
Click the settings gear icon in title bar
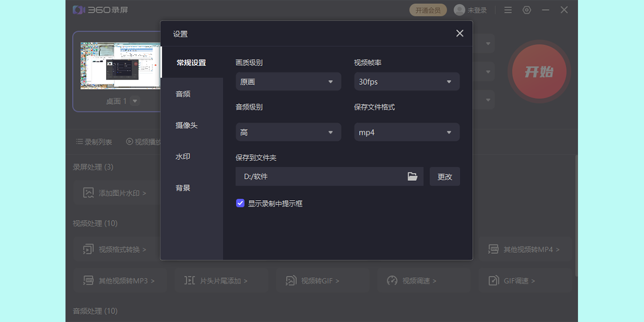(x=526, y=10)
